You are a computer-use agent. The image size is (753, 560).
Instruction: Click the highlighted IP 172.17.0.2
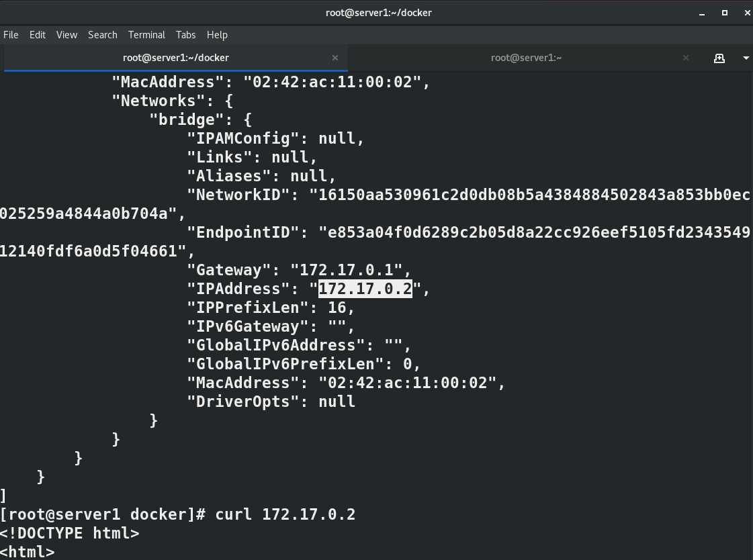coord(365,289)
